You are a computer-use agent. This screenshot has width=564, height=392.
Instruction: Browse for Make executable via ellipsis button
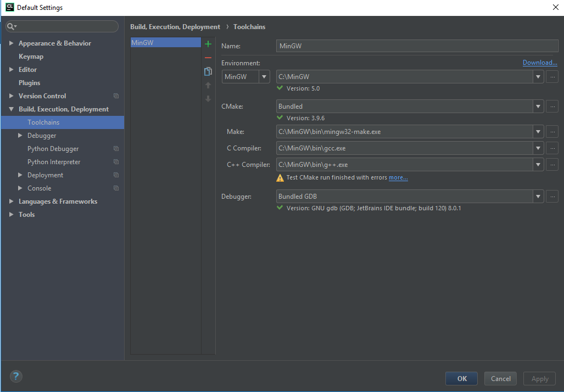click(552, 132)
